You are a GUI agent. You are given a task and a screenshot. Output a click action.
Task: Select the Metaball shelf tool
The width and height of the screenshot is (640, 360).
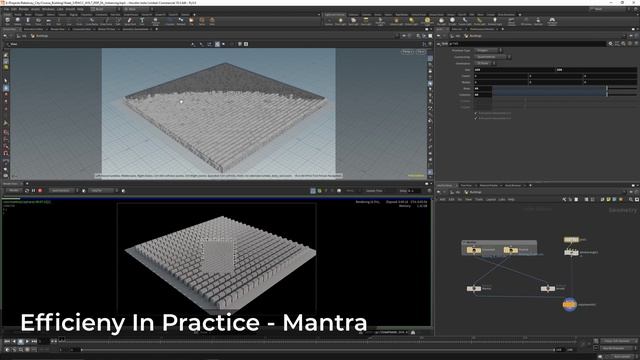pos(181,21)
